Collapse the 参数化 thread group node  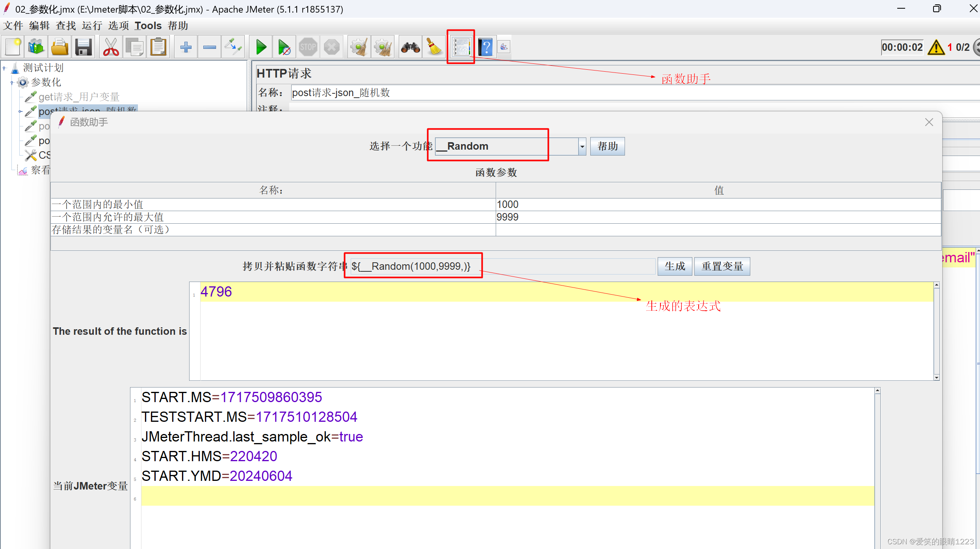pyautogui.click(x=12, y=83)
